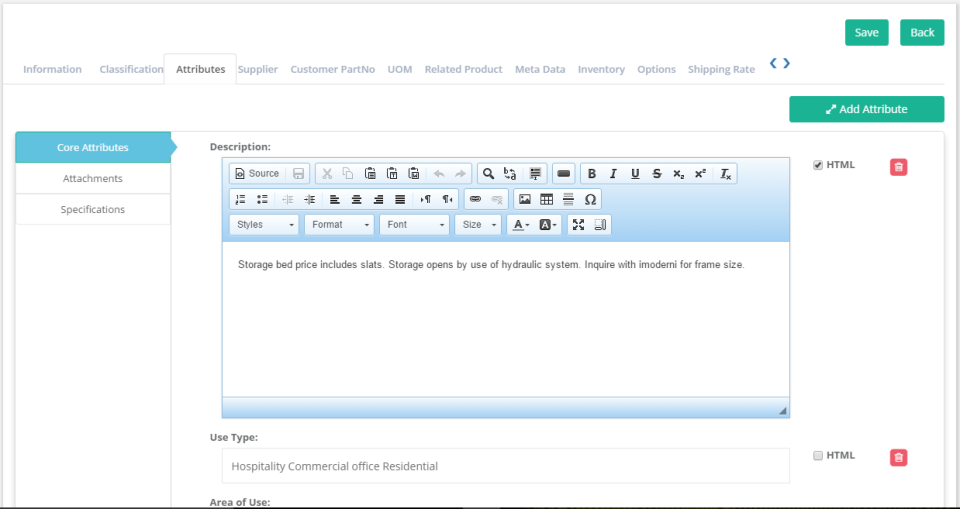960x509 pixels.
Task: Insert a horizontal line
Action: click(x=568, y=199)
